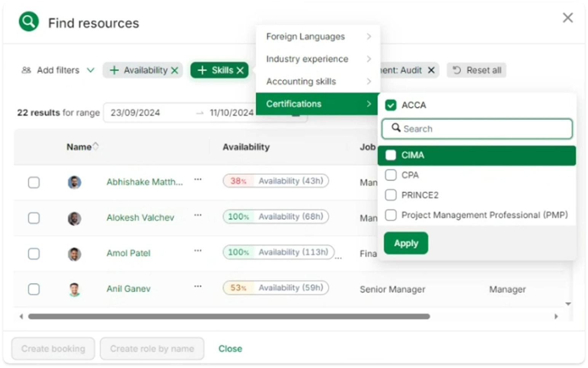Click the search icon in the certification search box
The width and height of the screenshot is (588, 368).
pyautogui.click(x=396, y=129)
